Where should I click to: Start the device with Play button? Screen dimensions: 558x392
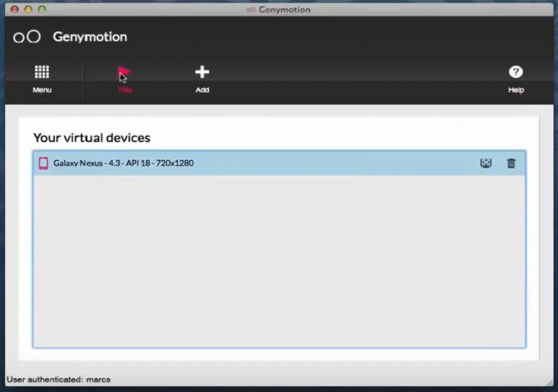124,79
